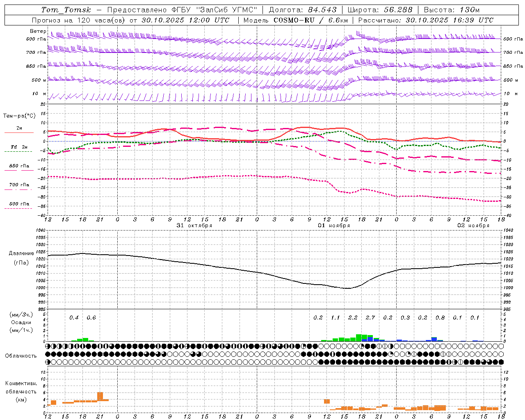Click the "Тем-ра(°C)" temperature label

point(19,116)
